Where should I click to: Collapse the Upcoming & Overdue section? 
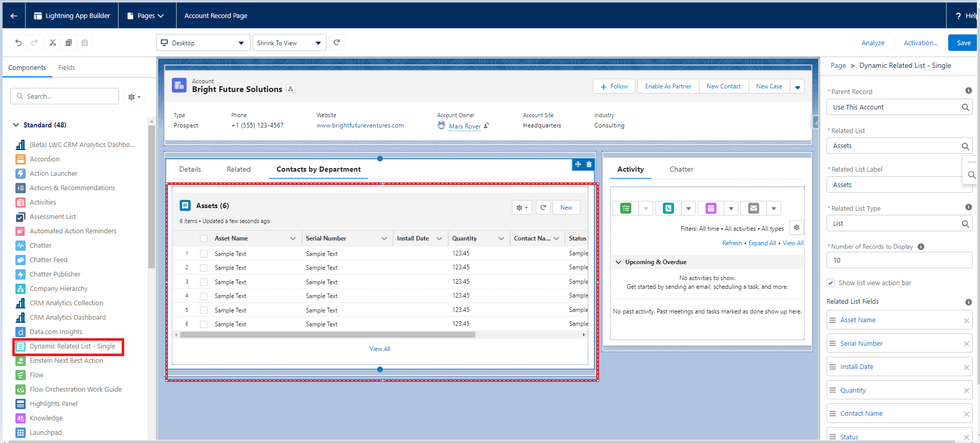point(618,262)
